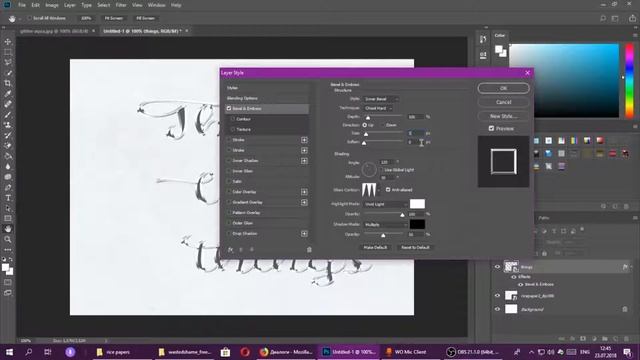This screenshot has width=640, height=360.
Task: Select the Clone Stamp tool
Action: click(8, 125)
